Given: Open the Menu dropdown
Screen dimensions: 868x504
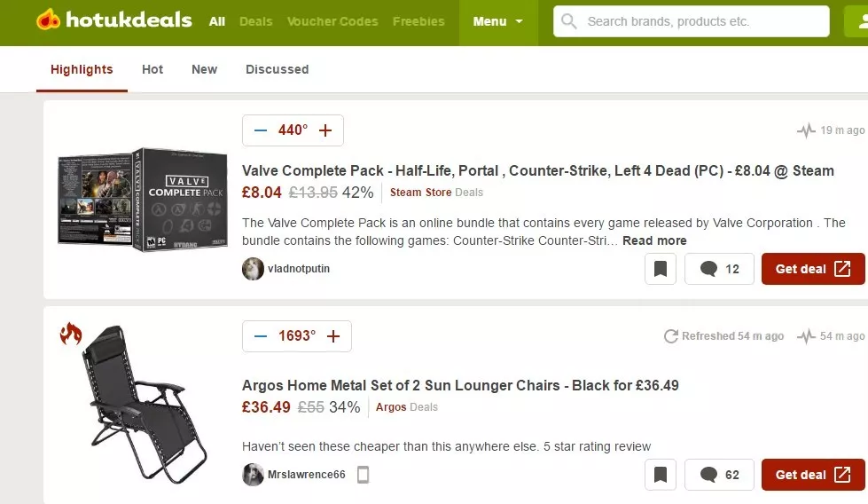Looking at the screenshot, I should (x=497, y=21).
